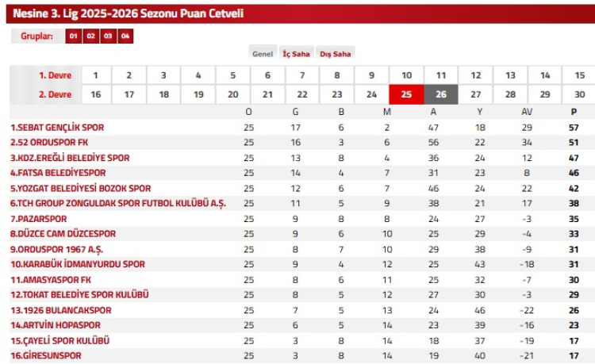Open Sebat Gençlik Spor team link
Screen dimensions: 595x364
tap(57, 127)
